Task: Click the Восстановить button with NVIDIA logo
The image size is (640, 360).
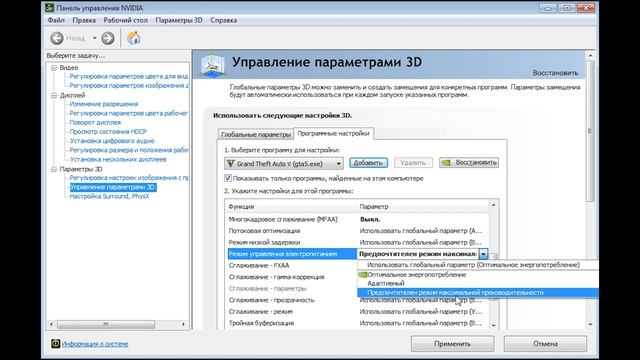Action: [469, 162]
